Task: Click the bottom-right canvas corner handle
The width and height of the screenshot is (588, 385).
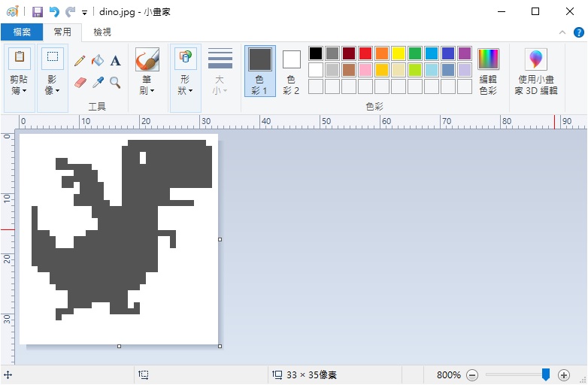Action: [x=220, y=346]
